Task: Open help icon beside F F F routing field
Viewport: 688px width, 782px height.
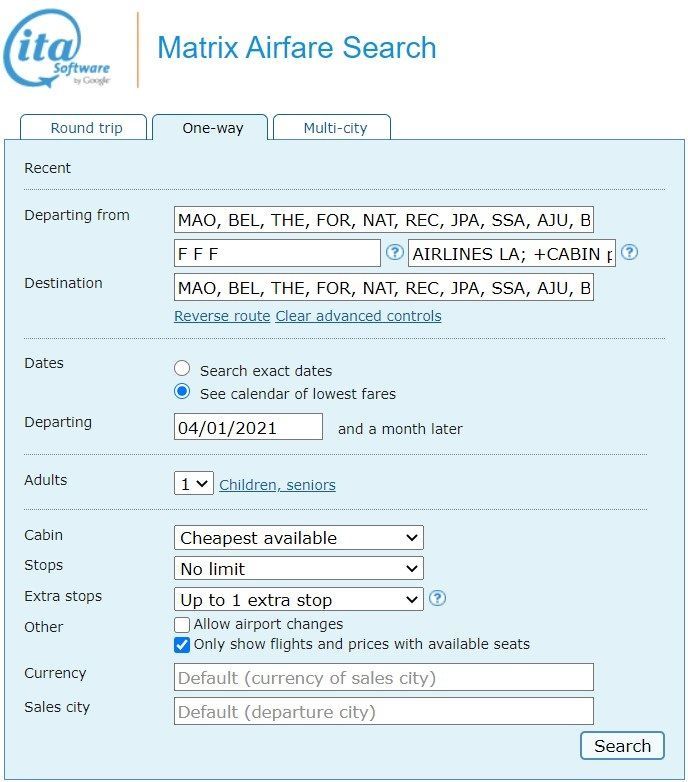Action: pyautogui.click(x=395, y=252)
